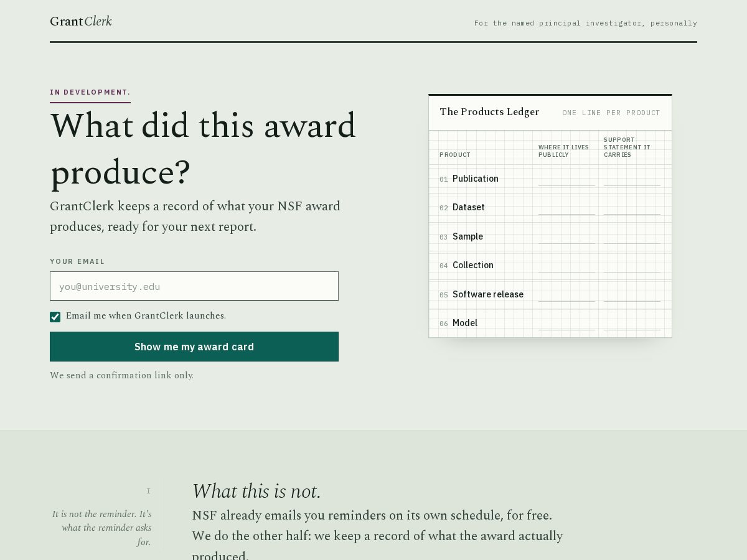Focus the email input field
747x560 pixels.
point(194,286)
